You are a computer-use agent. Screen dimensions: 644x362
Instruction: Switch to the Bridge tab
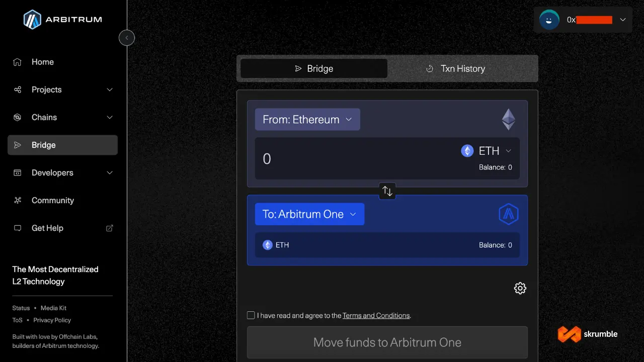(314, 68)
